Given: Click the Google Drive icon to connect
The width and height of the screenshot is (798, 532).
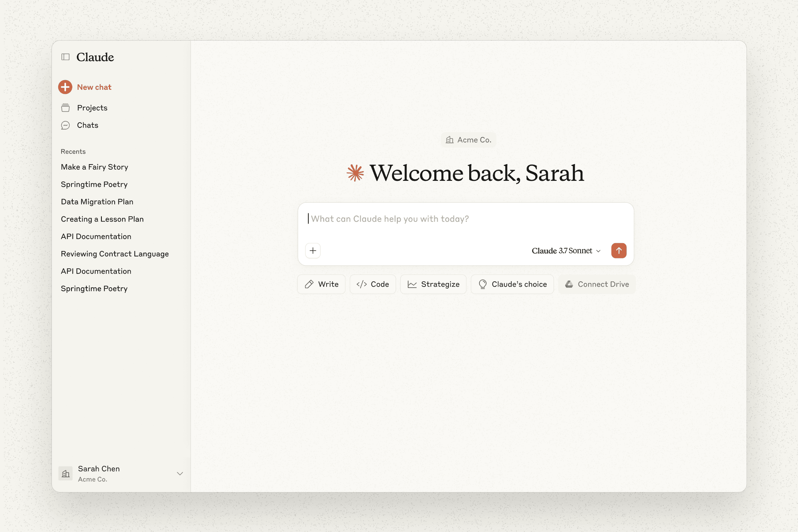Looking at the screenshot, I should click(569, 284).
